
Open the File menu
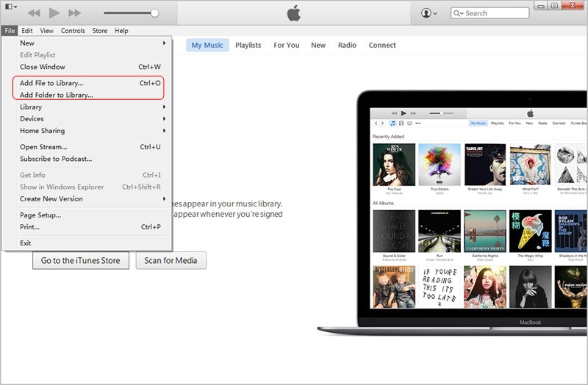(x=10, y=31)
